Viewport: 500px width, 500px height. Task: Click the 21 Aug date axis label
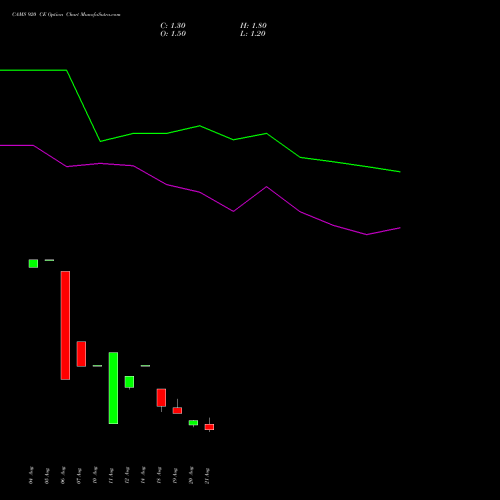pyautogui.click(x=207, y=475)
